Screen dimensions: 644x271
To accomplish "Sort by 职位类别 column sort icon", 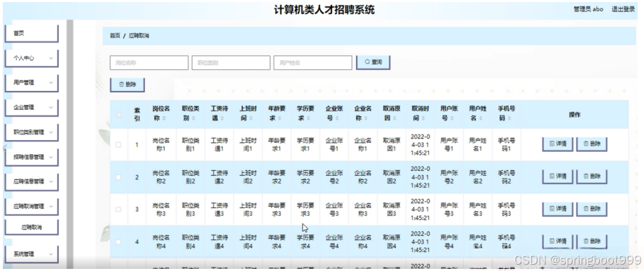I will (x=193, y=118).
